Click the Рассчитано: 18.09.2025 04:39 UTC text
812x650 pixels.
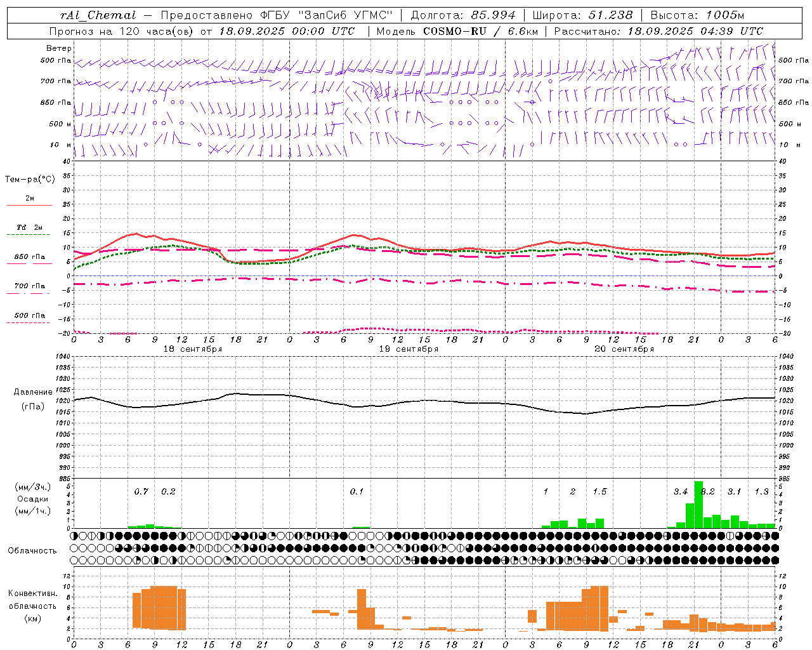point(658,31)
